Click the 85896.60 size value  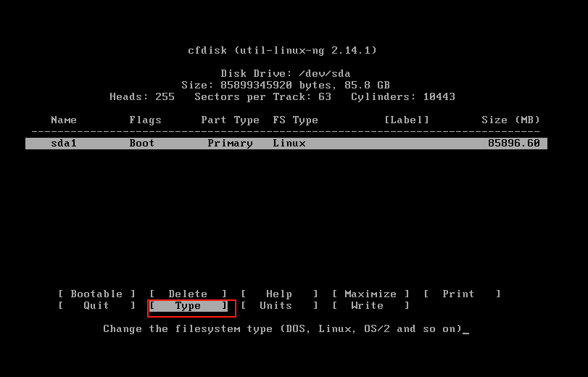click(x=514, y=144)
